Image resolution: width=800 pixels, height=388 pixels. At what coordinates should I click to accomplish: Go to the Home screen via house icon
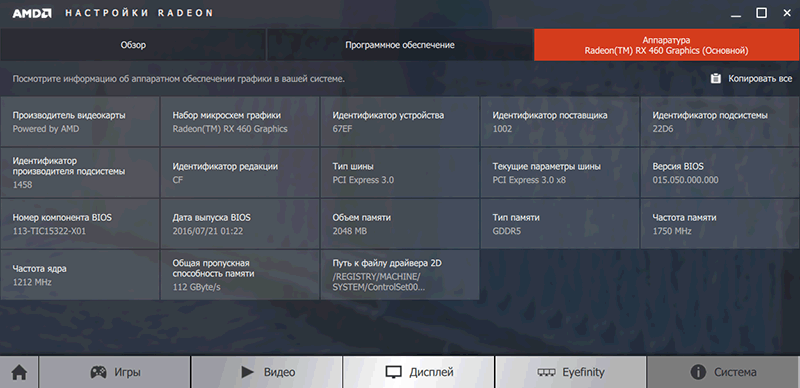(19, 372)
